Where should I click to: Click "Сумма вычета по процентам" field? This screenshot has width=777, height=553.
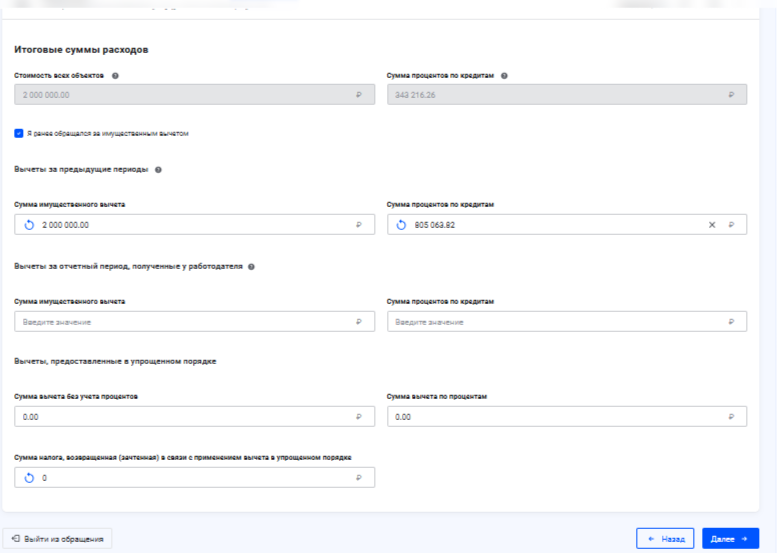click(x=560, y=416)
